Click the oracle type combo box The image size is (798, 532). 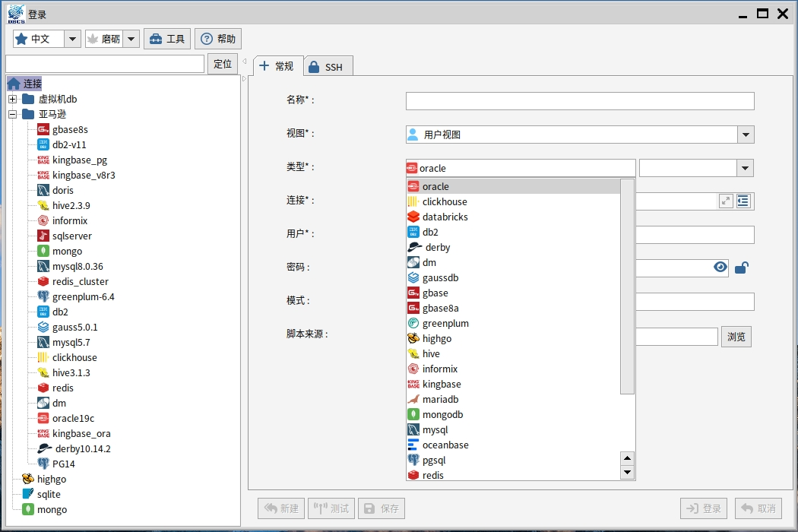[x=521, y=168]
